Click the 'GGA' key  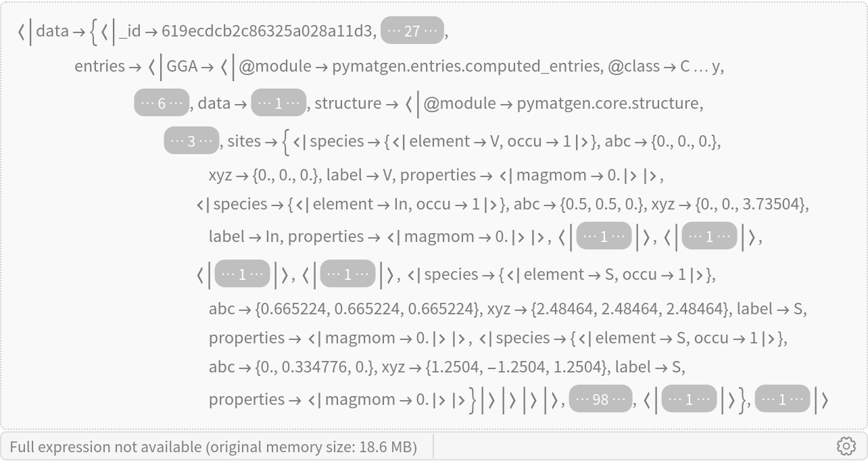tap(181, 66)
